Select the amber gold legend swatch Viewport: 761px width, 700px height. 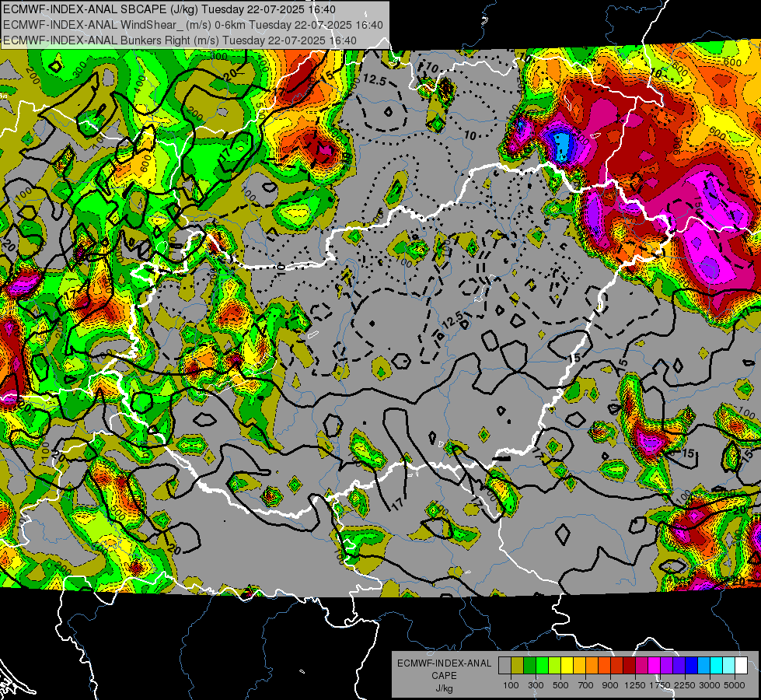click(x=579, y=666)
